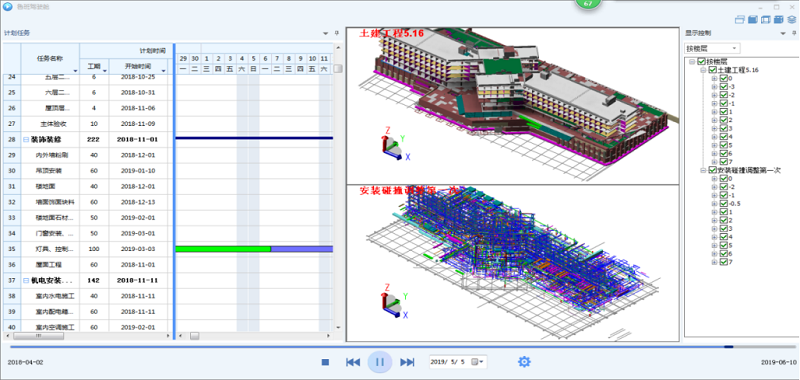
Task: Open the 显示控制 panel options arrow
Action: 783,34
